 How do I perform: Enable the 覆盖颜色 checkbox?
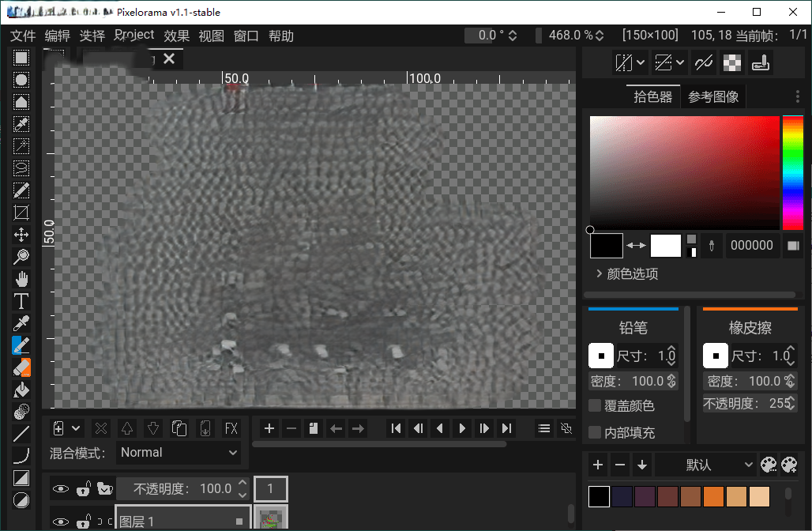pyautogui.click(x=595, y=405)
